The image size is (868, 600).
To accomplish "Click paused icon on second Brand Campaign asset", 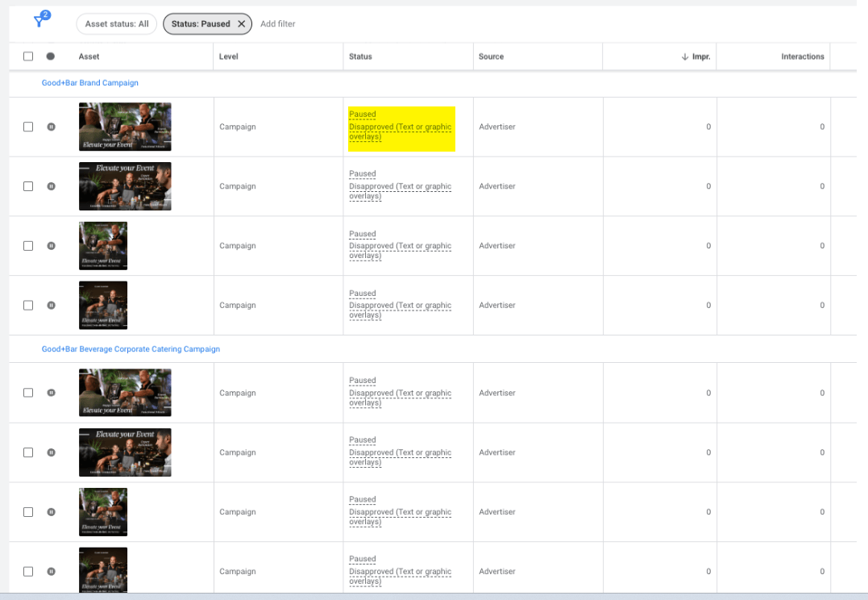I will pyautogui.click(x=51, y=186).
